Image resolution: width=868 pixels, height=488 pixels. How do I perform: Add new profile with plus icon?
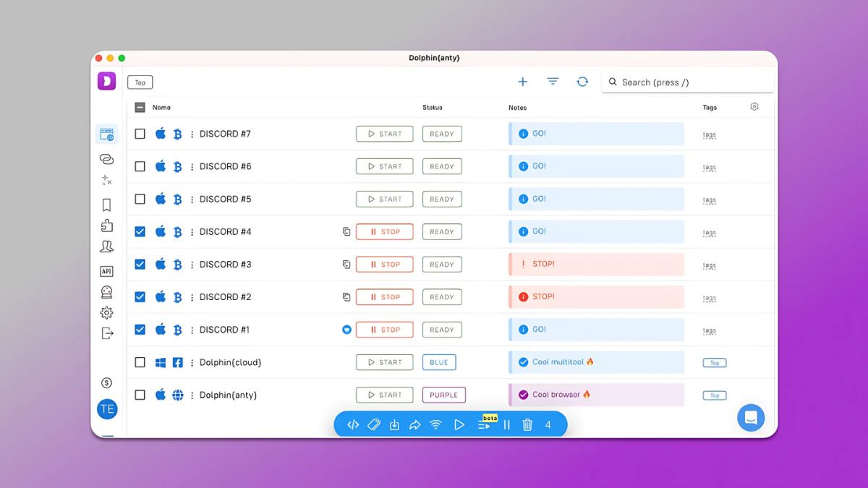522,82
